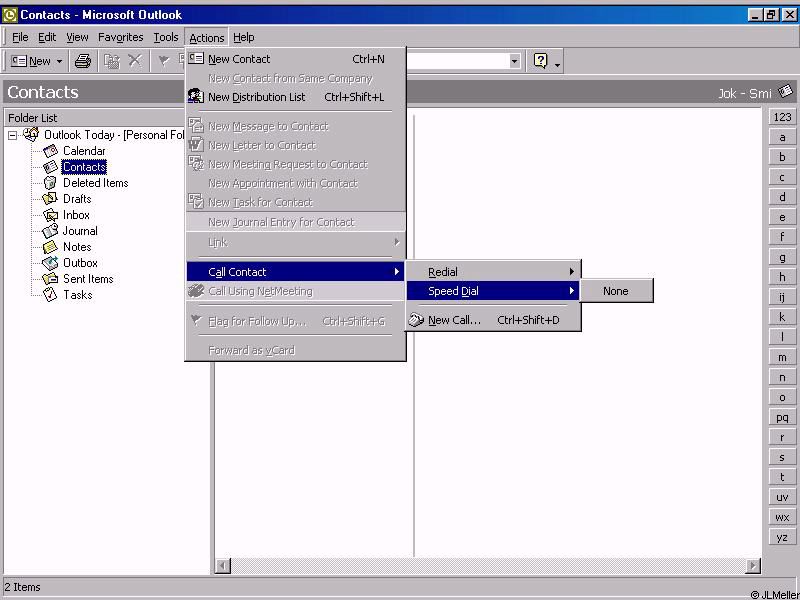This screenshot has width=800, height=600.
Task: Select Call Contact submenu entry
Action: pos(296,272)
